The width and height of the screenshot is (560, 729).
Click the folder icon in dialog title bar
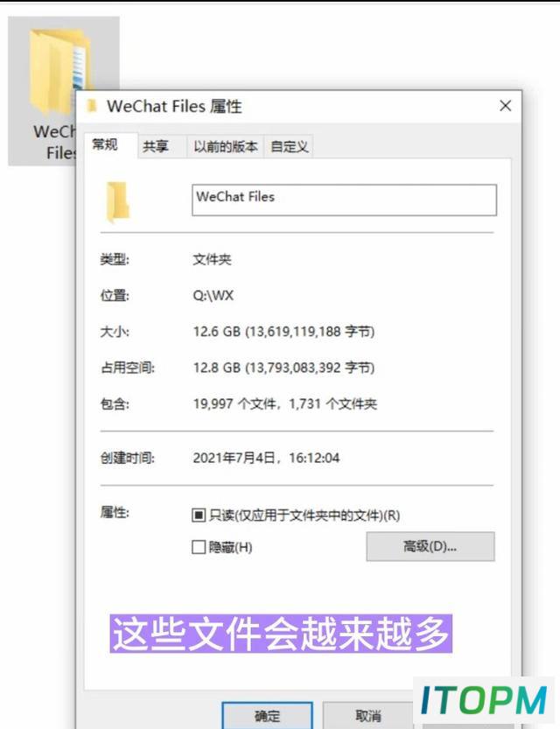92,106
